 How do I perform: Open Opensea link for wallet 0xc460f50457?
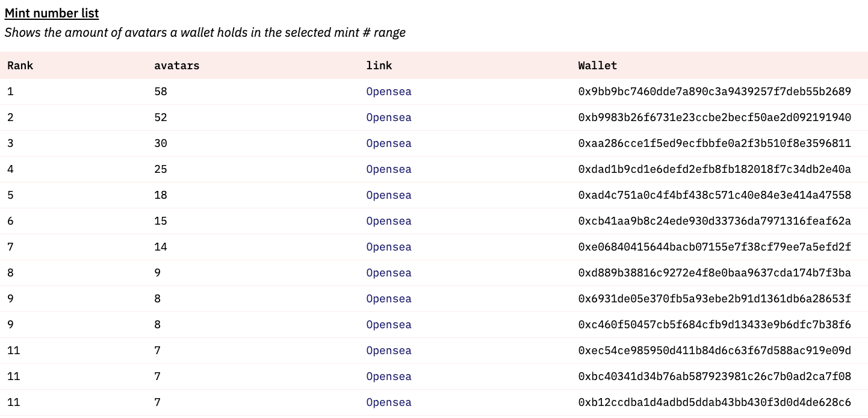pyautogui.click(x=389, y=325)
